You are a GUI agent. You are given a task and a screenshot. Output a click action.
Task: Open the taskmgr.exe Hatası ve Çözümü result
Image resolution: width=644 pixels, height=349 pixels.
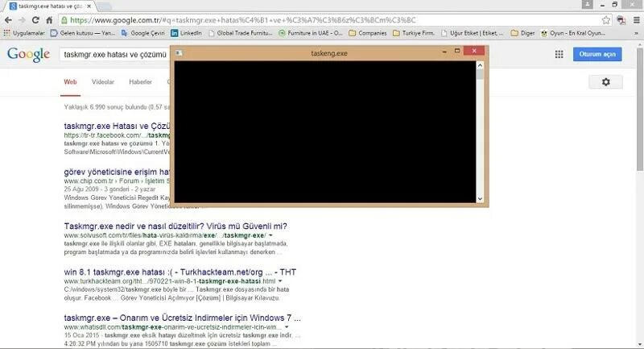(x=117, y=126)
